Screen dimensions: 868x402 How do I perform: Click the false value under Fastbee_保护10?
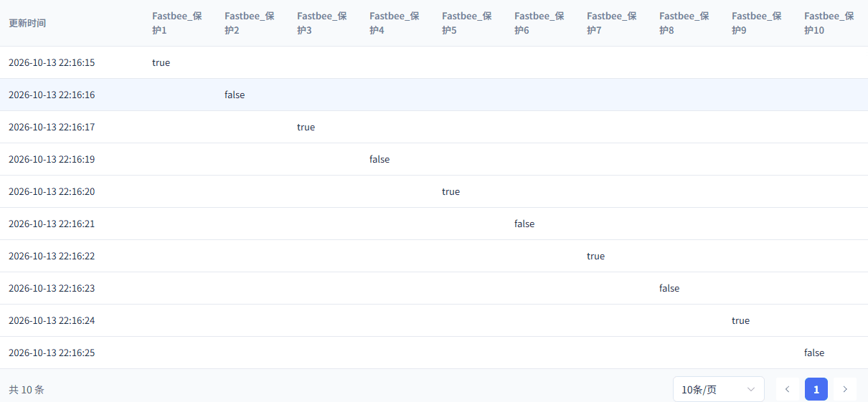tap(814, 353)
